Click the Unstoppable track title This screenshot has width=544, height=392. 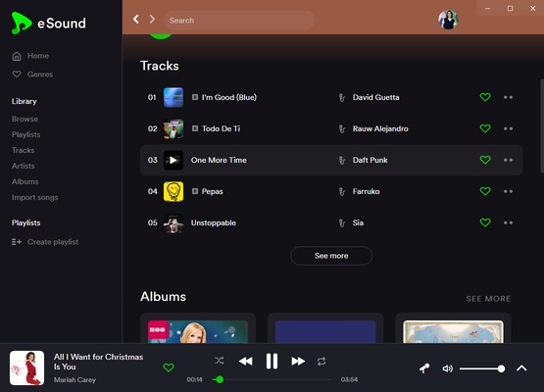214,222
